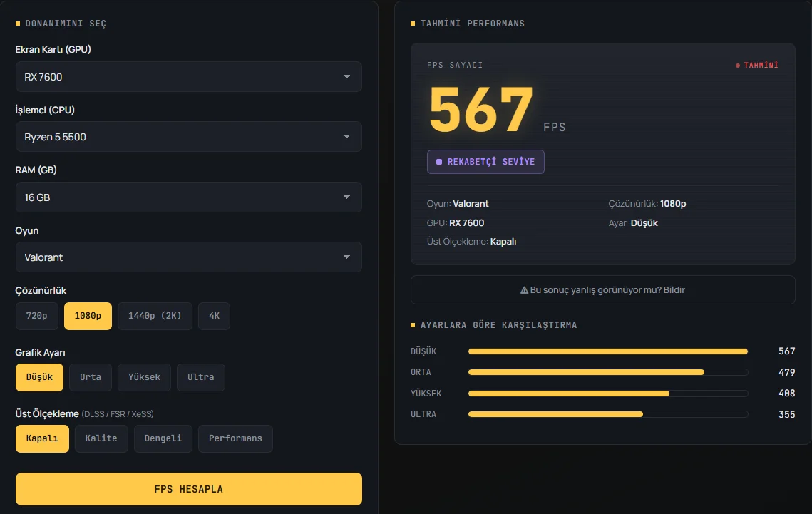812x514 pixels.
Task: Click the YÜKSEK comparison bar
Action: pyautogui.click(x=608, y=394)
